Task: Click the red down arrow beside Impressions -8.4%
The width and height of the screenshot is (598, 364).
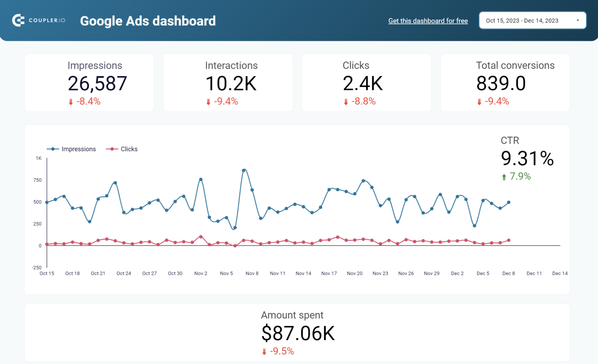Action: [x=70, y=101]
